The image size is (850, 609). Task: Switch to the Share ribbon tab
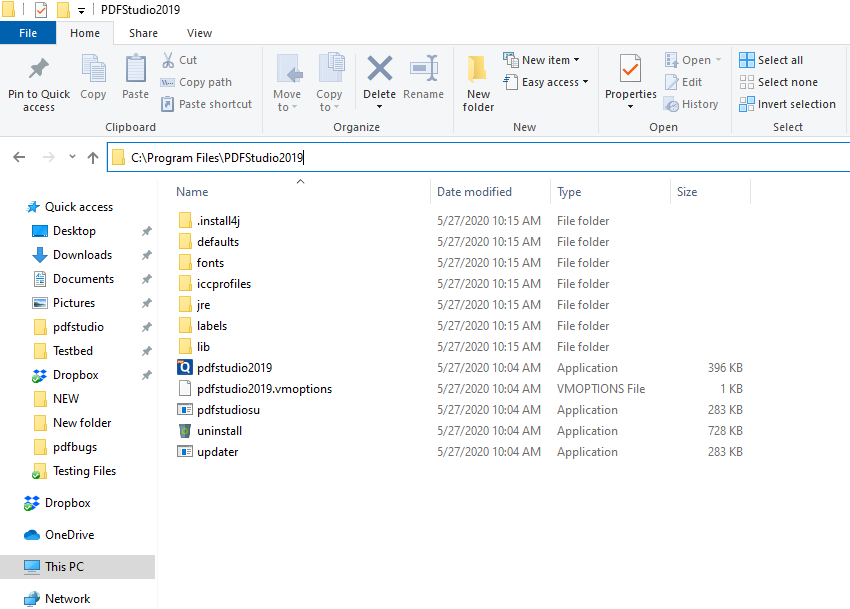[x=143, y=33]
